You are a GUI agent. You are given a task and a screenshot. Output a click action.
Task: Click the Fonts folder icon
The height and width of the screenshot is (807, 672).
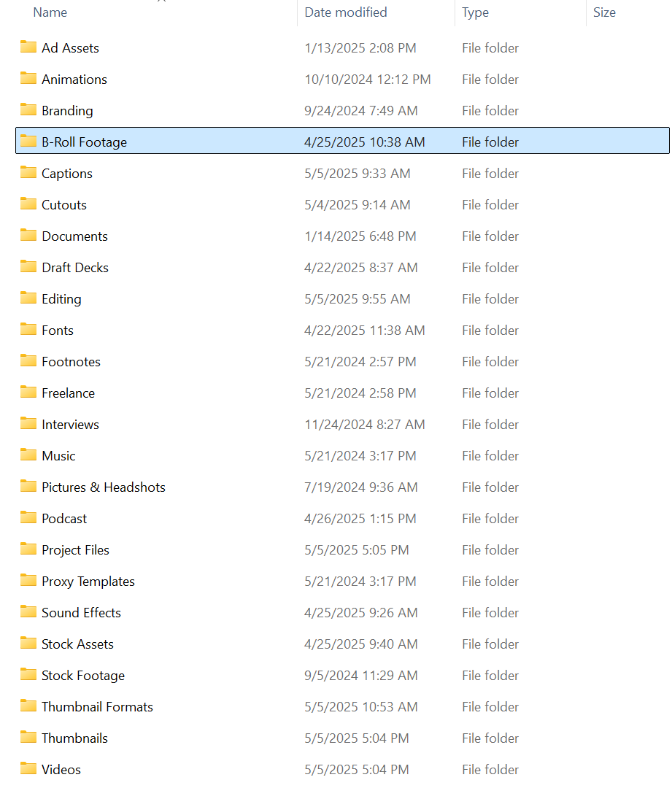click(28, 330)
